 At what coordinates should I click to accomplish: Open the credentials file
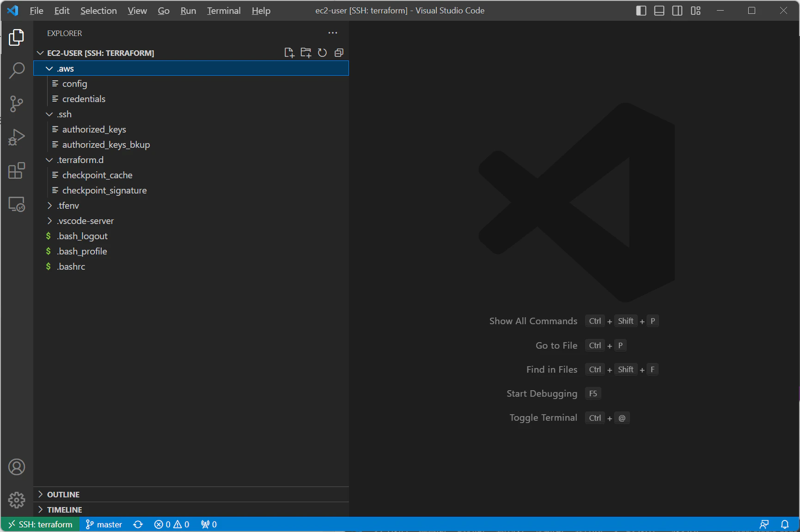191,99
